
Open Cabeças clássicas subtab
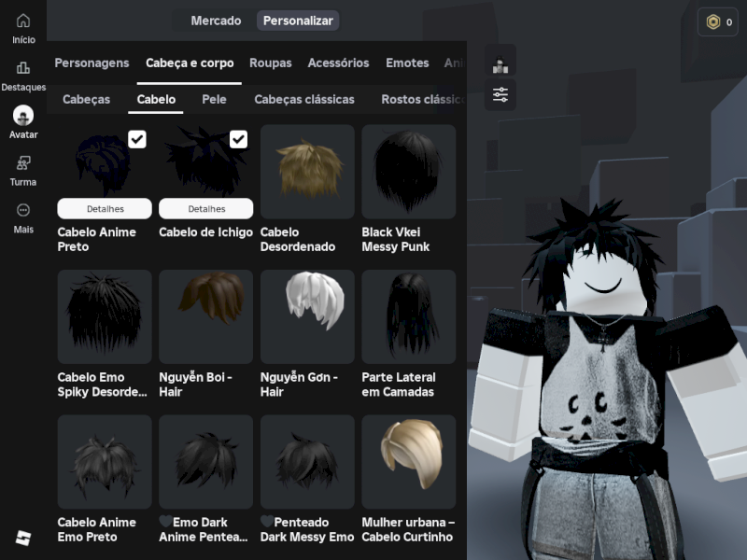[304, 99]
